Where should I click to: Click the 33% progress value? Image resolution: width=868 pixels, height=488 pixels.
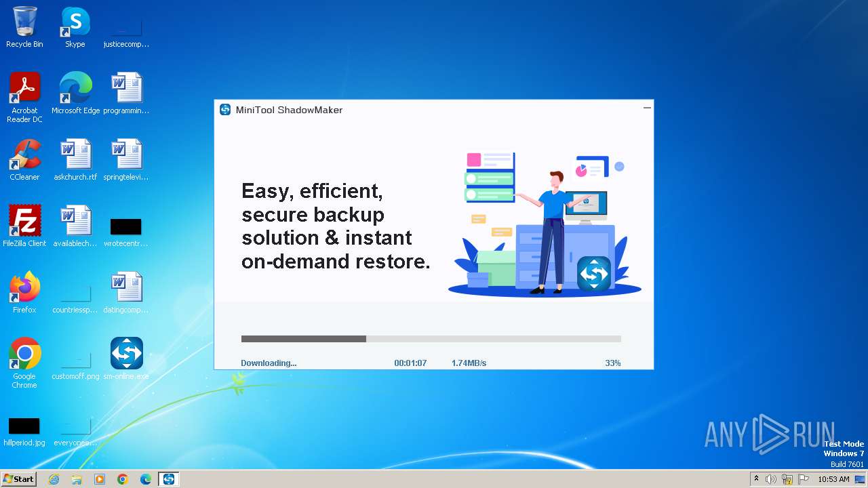click(613, 363)
